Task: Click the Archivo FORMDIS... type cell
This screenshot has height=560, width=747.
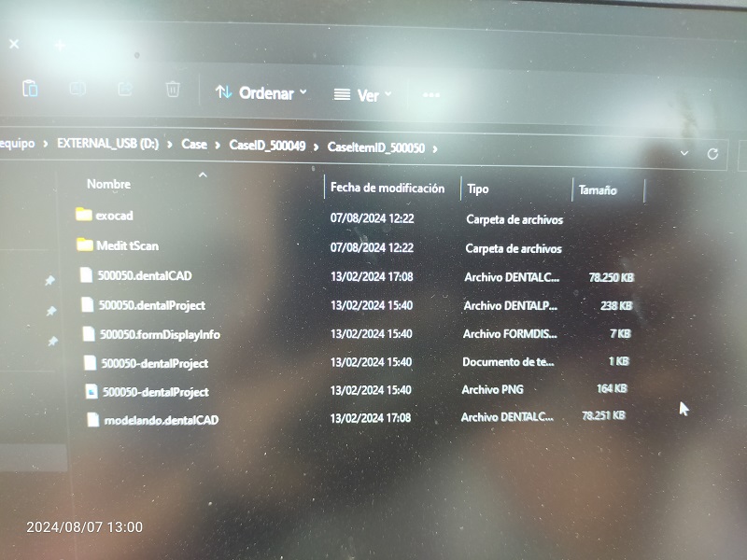Action: [510, 334]
